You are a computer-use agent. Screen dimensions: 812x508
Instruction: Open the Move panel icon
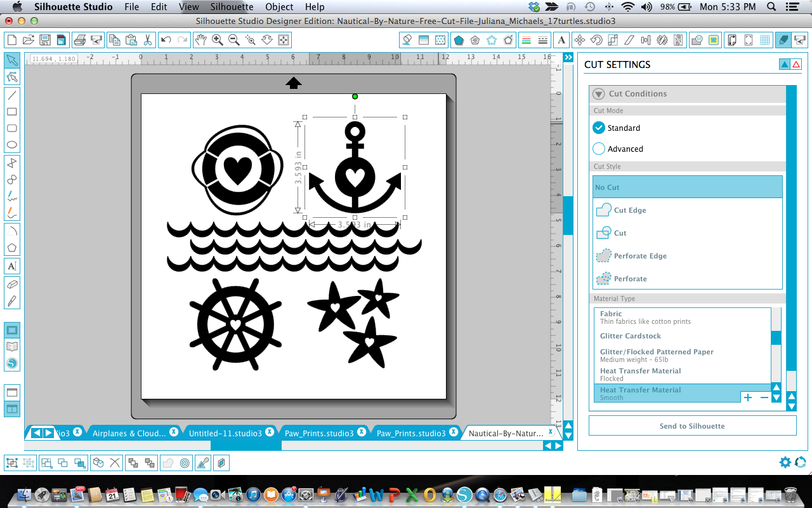tap(579, 40)
